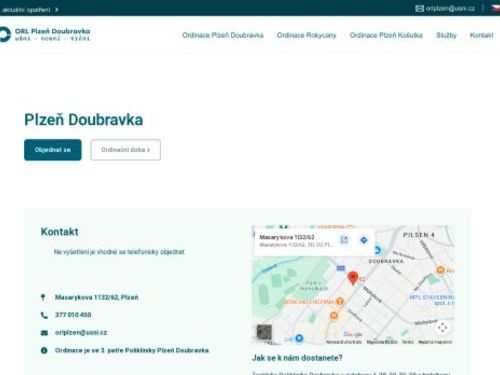Click the Jak se k nám dostanete? heading
The height and width of the screenshot is (375, 500).
(297, 358)
